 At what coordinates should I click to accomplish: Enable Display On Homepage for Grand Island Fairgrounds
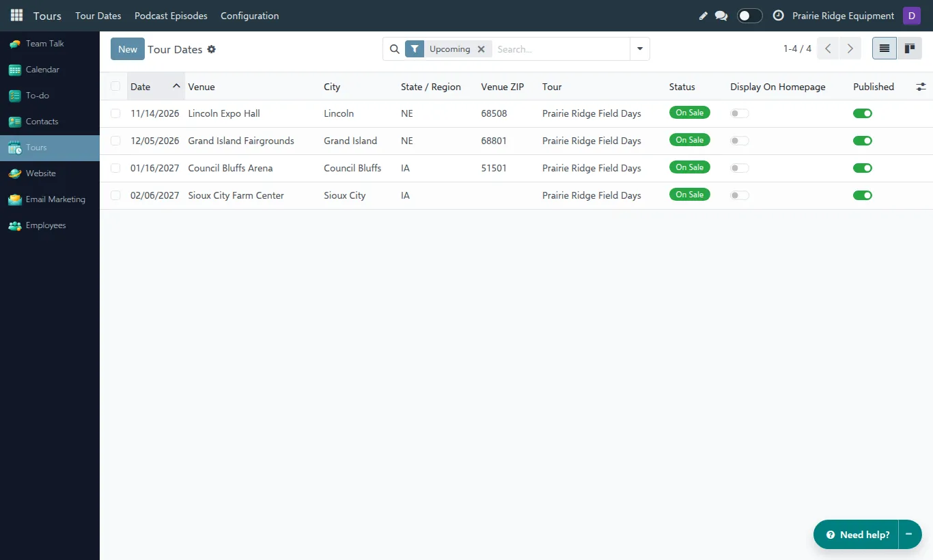740,141
